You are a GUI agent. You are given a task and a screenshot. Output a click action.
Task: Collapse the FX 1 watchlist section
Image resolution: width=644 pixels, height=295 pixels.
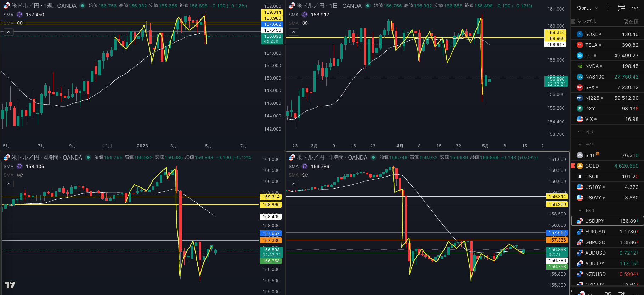(x=580, y=210)
